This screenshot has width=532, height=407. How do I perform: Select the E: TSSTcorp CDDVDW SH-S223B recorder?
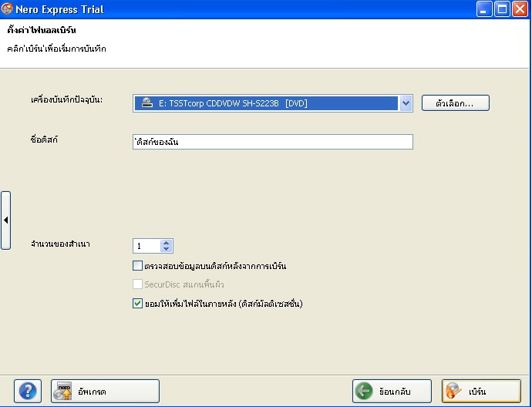(x=266, y=103)
